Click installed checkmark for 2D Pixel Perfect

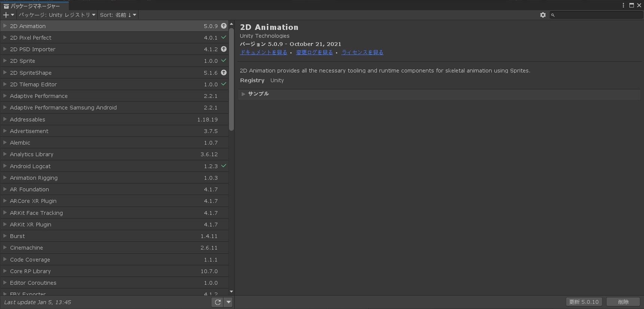(224, 37)
